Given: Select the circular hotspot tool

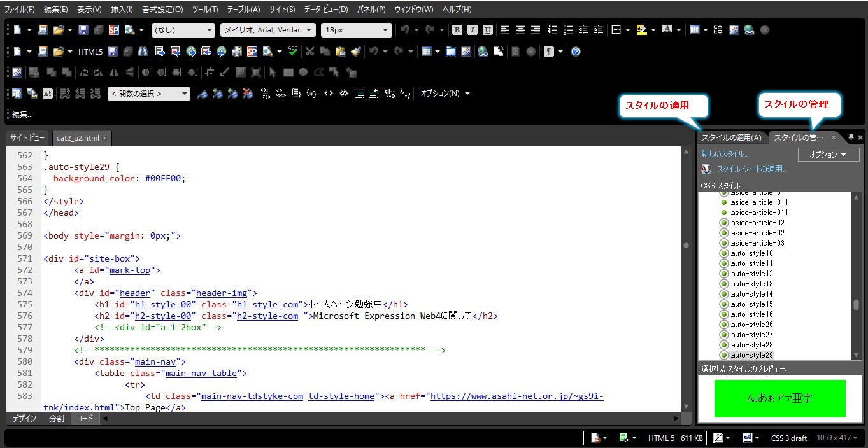Looking at the screenshot, I should [303, 73].
